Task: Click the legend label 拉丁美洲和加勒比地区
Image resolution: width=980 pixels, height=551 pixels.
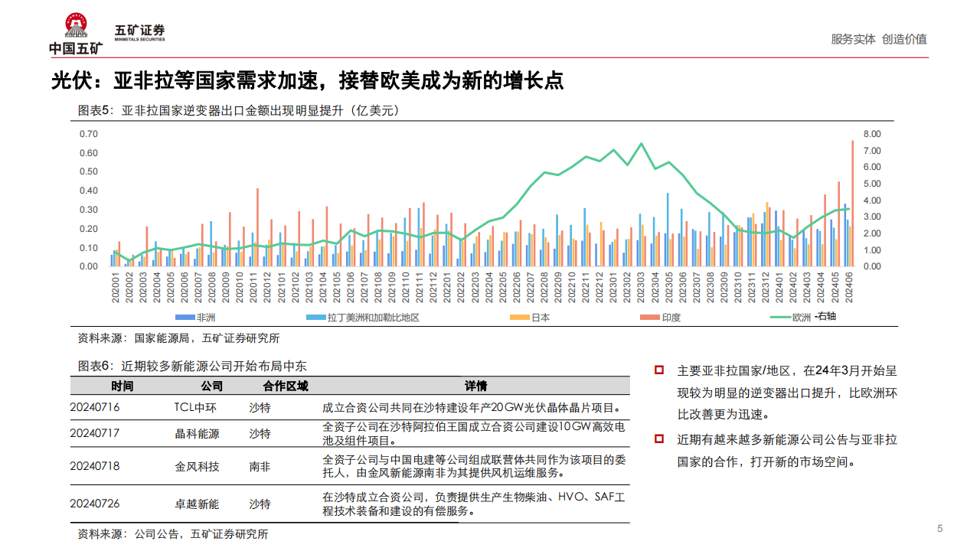Action: (374, 317)
